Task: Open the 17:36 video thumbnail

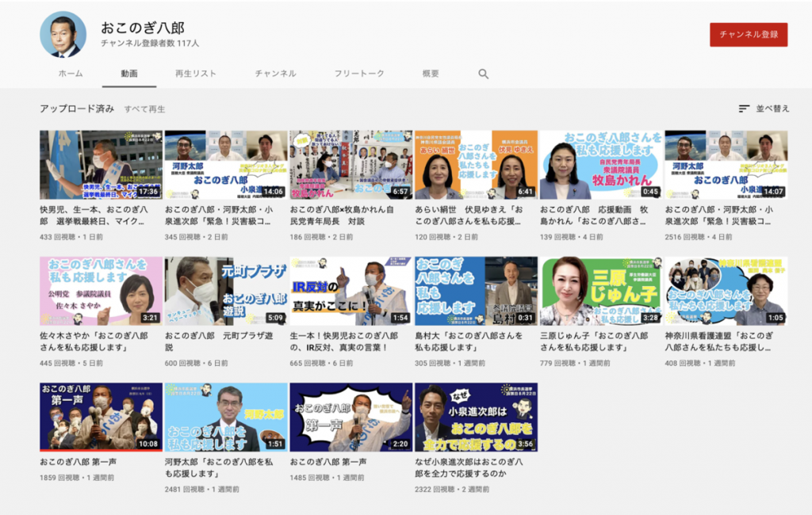Action: point(101,165)
